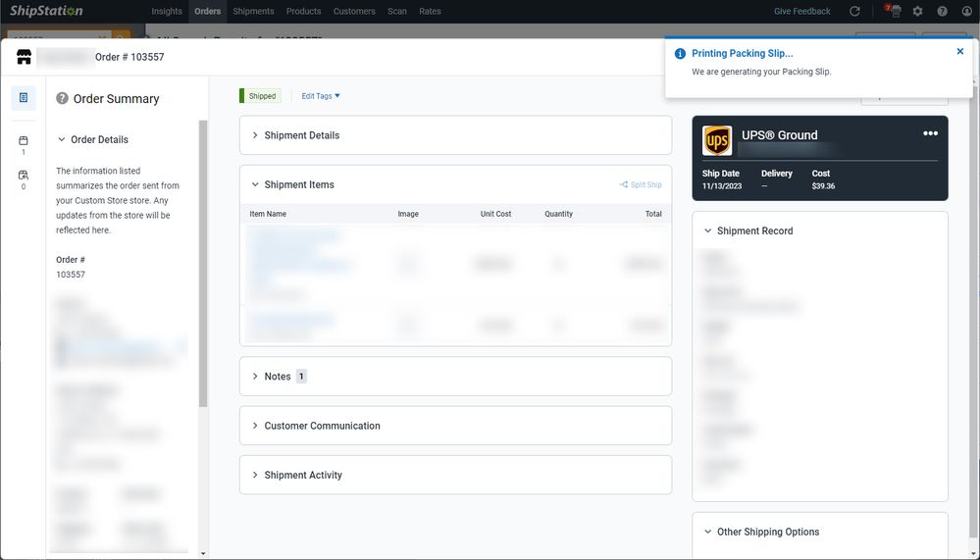This screenshot has height=560, width=980.
Task: Open the user account profile icon
Action: 966,12
